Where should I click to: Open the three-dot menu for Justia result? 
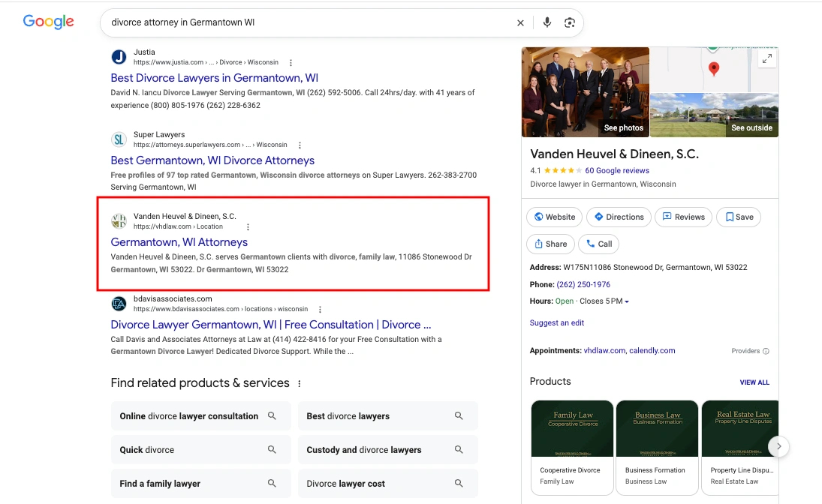291,63
